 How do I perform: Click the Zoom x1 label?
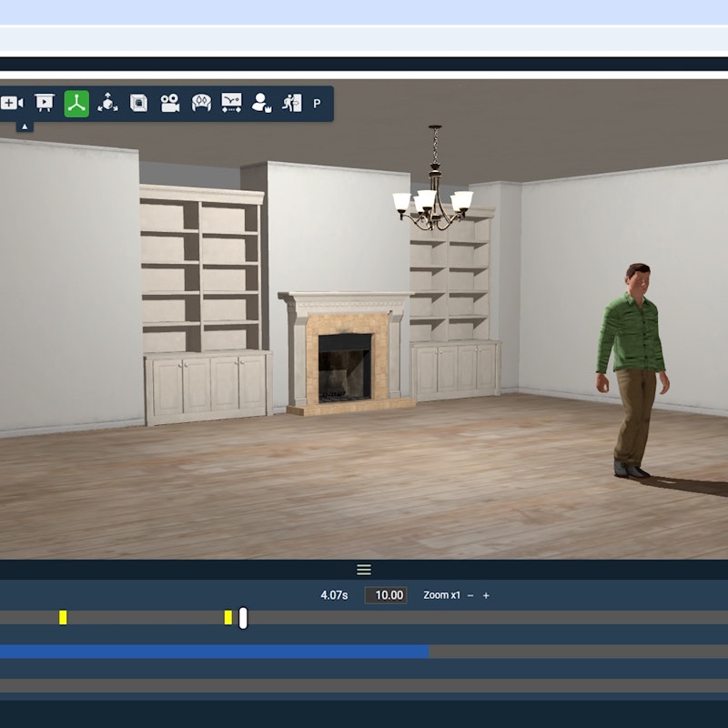441,595
